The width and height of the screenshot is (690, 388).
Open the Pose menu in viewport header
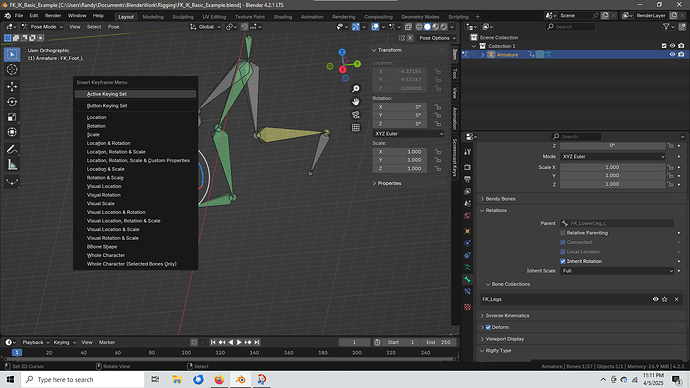coord(114,27)
